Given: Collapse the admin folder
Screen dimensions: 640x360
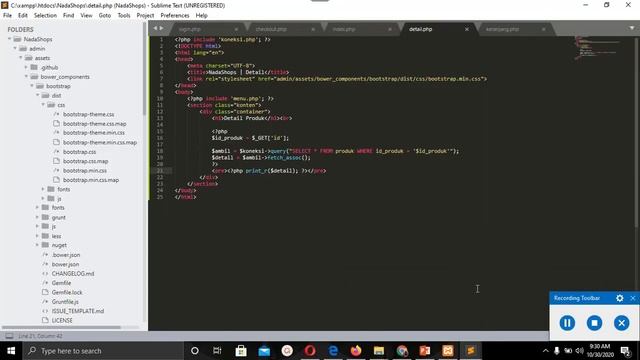Looking at the screenshot, I should coord(15,49).
